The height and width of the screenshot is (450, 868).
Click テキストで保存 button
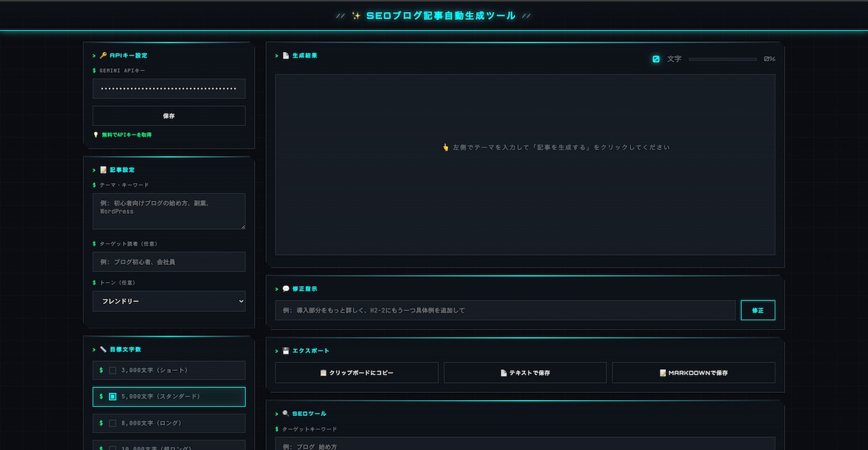tap(525, 373)
